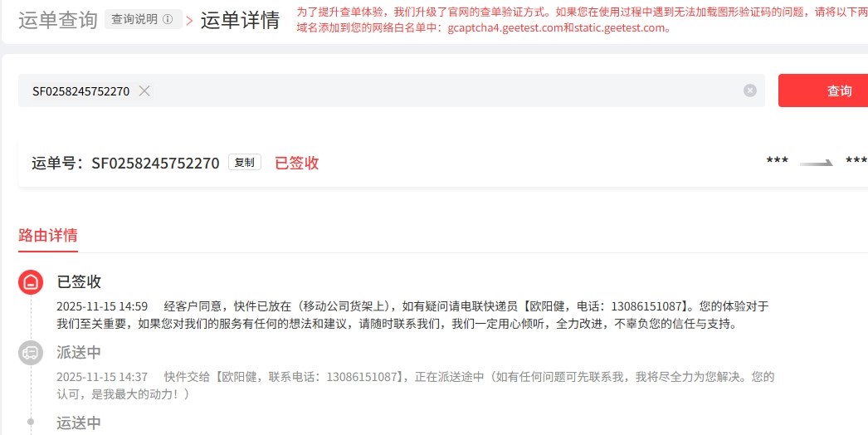Viewport: 868px width, 435px height.
Task: Select the 路由详情 tab
Action: point(48,235)
